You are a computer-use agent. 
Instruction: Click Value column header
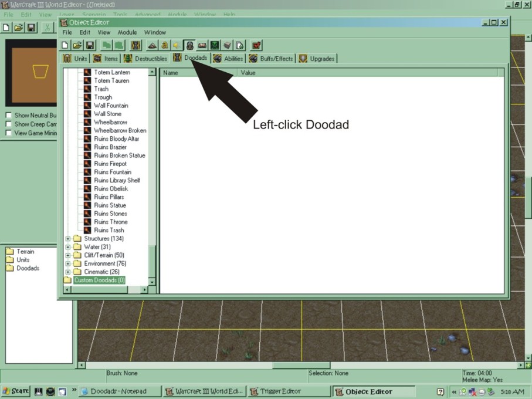367,73
